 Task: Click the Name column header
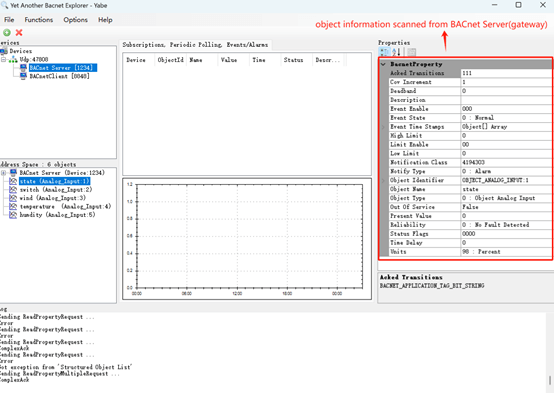202,60
